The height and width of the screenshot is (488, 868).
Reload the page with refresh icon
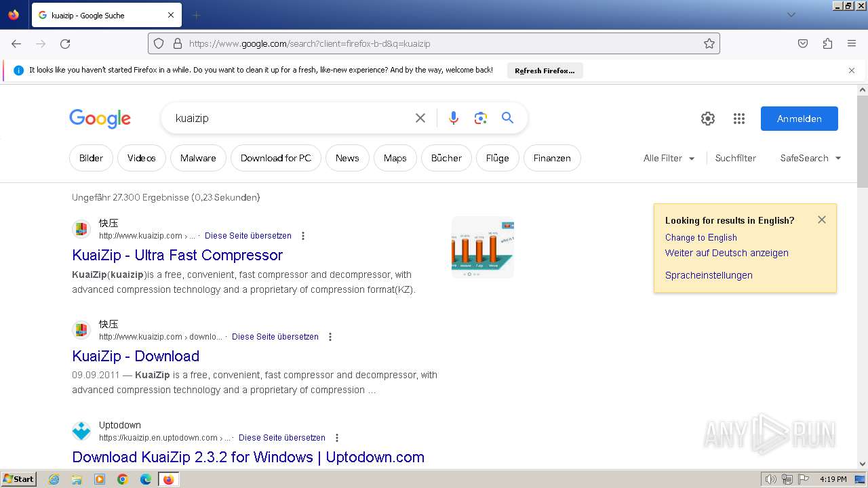pyautogui.click(x=65, y=43)
